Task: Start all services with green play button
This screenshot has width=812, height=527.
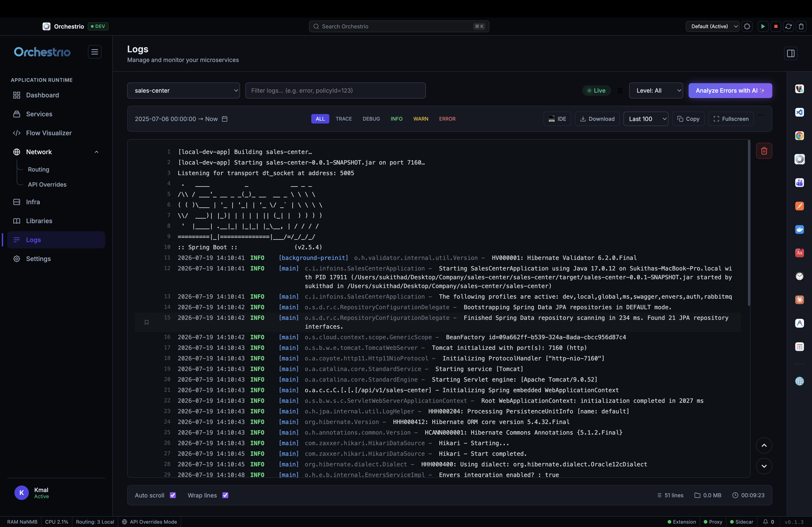Action: [763, 26]
